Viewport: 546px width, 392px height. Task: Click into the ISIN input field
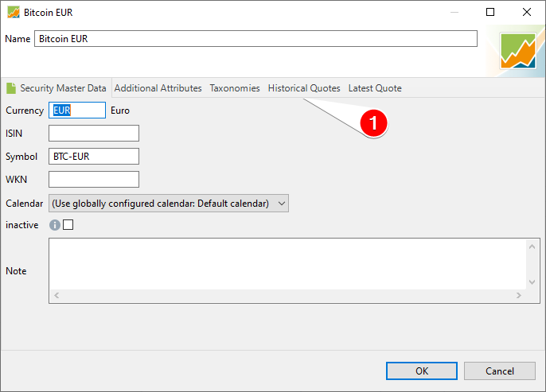click(x=94, y=134)
